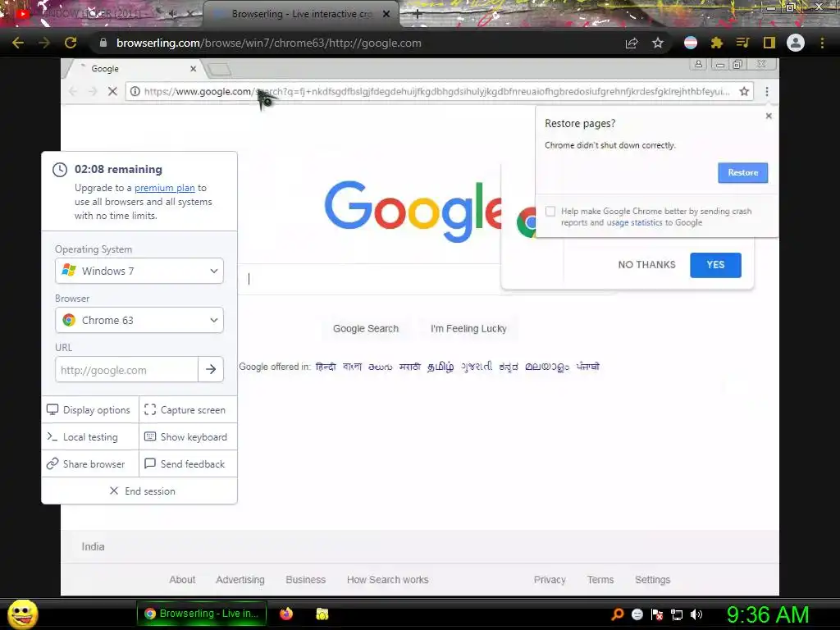Open the Settings footer link

click(x=652, y=580)
